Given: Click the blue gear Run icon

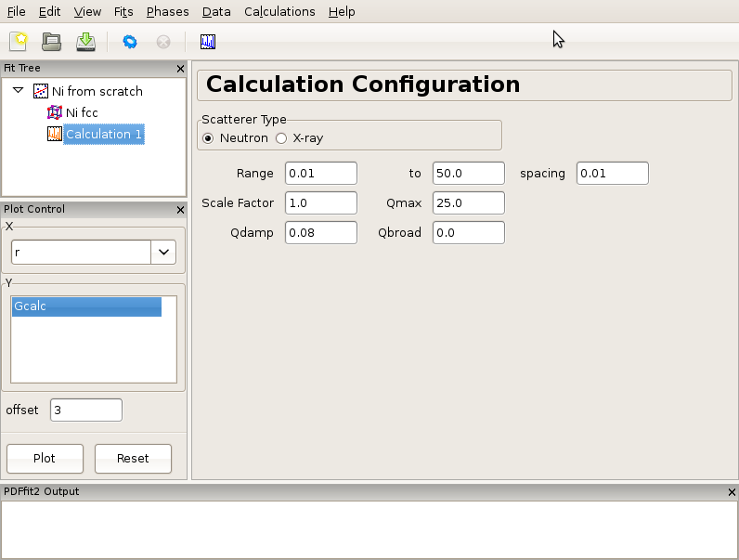Looking at the screenshot, I should pos(130,42).
